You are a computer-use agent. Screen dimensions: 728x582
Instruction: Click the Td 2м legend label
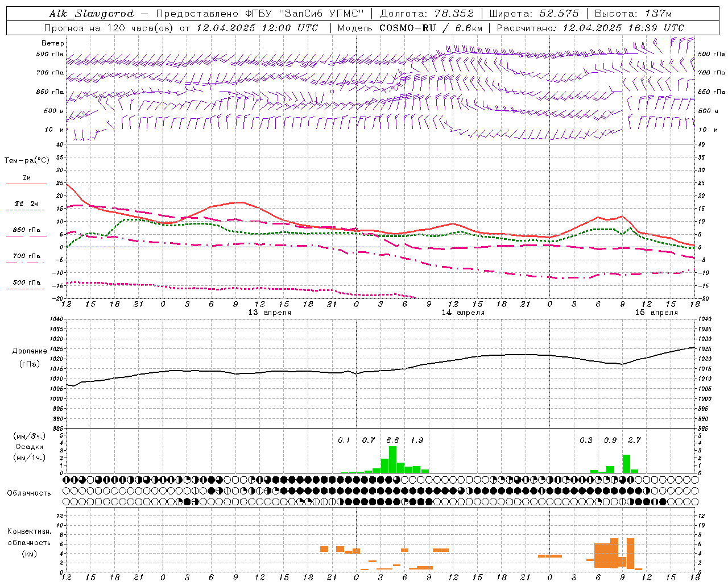(26, 203)
